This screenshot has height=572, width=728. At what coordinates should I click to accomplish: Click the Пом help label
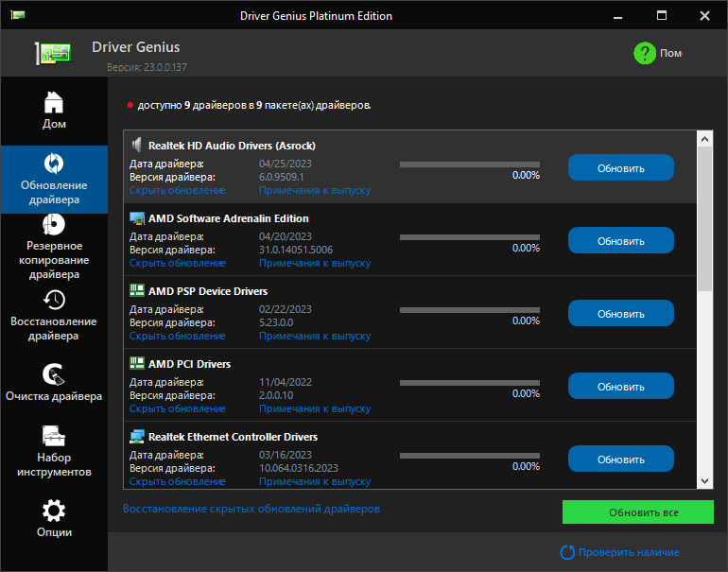pos(671,53)
